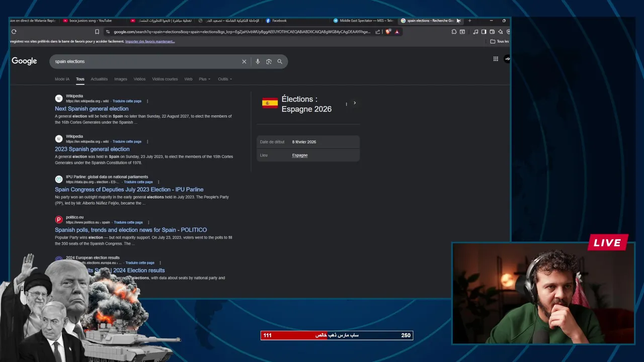The height and width of the screenshot is (362, 644).
Task: Open site settings icon before google.com URL
Action: tap(108, 32)
